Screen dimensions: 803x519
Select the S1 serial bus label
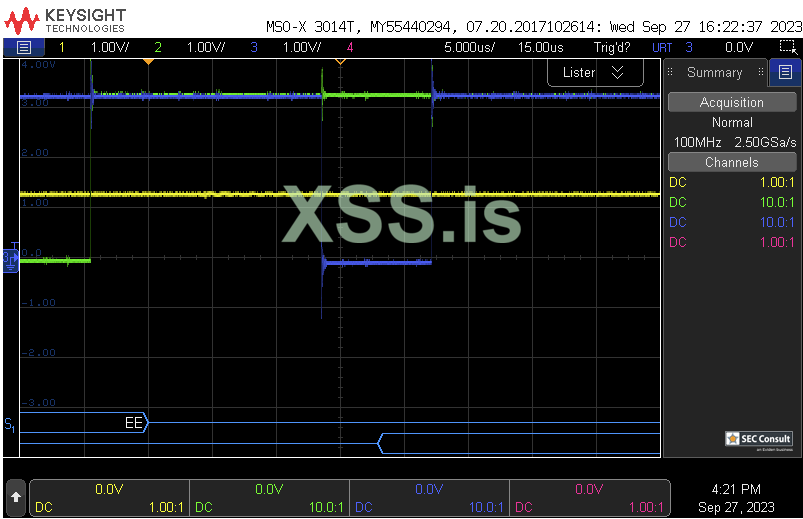[10, 425]
